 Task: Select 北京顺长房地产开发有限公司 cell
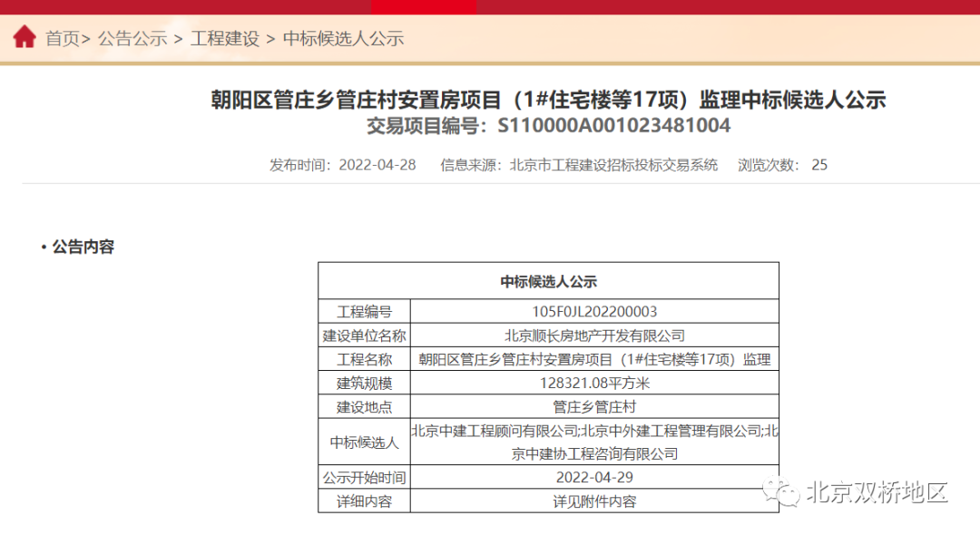pos(594,336)
